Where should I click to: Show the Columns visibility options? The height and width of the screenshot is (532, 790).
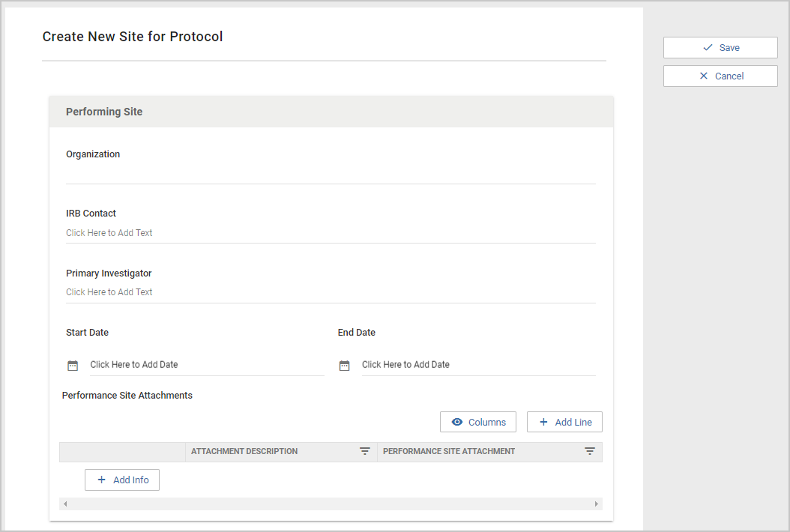(478, 422)
